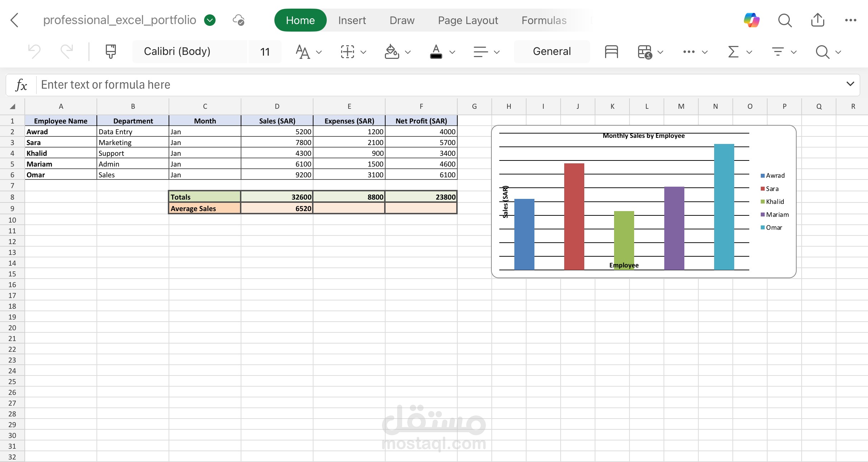Open the AutoSave status chevron beside filename
868x462 pixels.
point(210,20)
